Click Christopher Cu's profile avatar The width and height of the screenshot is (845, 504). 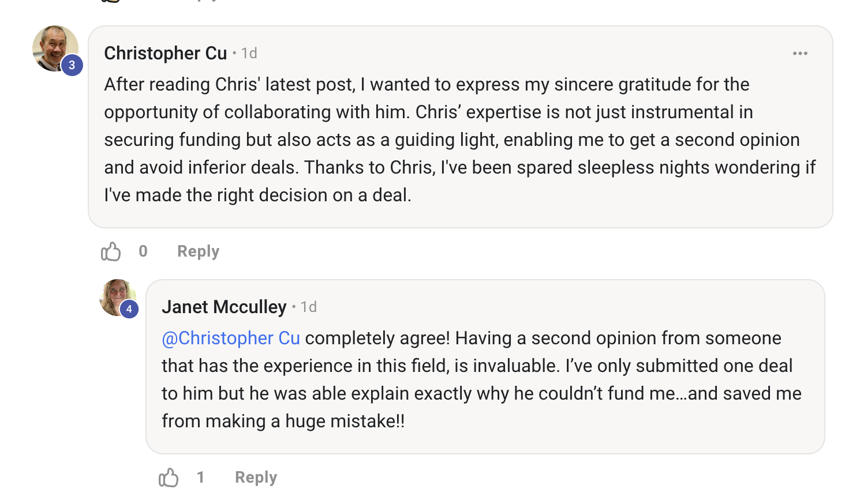[x=55, y=48]
